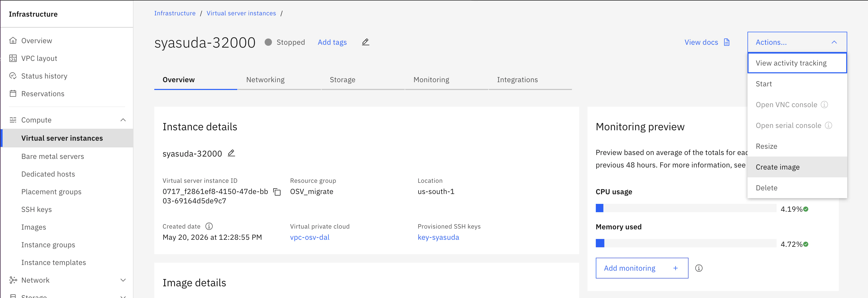Image resolution: width=868 pixels, height=298 pixels.
Task: Click the Overview home icon in sidebar
Action: point(13,41)
